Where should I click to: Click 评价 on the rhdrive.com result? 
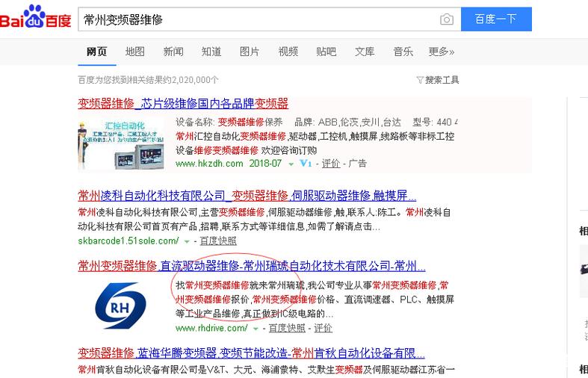tap(323, 328)
